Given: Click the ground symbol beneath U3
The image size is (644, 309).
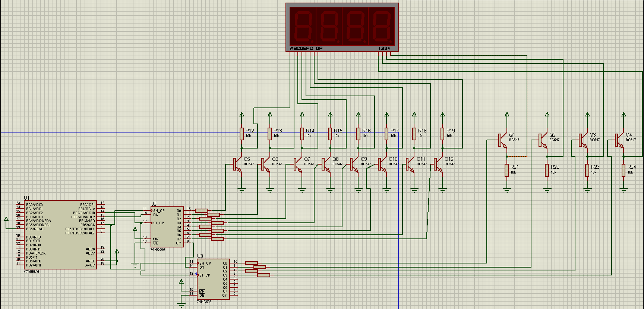Looking at the screenshot, I should click(181, 306).
